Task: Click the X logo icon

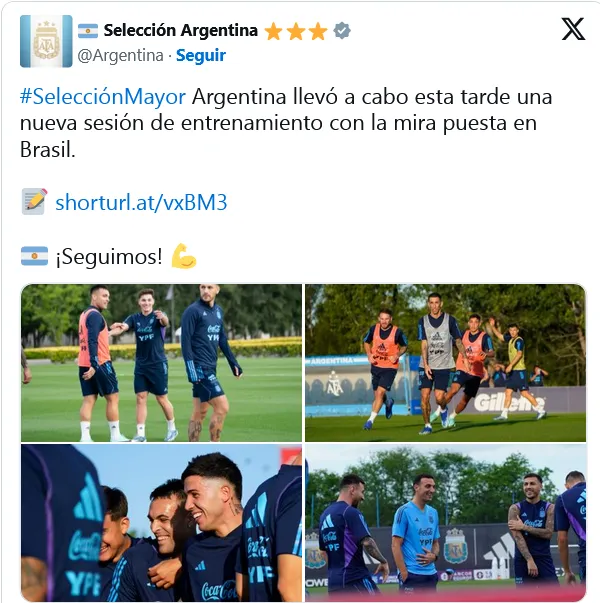Action: tap(573, 29)
